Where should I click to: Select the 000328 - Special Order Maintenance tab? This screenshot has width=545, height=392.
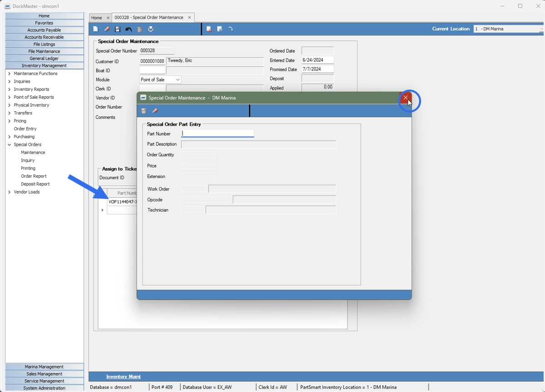tap(149, 17)
